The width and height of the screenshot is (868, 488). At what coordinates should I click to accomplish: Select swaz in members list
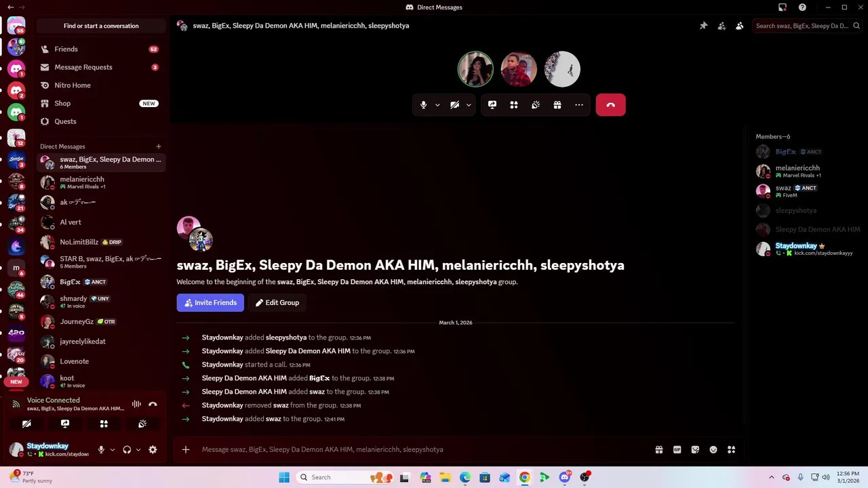808,190
